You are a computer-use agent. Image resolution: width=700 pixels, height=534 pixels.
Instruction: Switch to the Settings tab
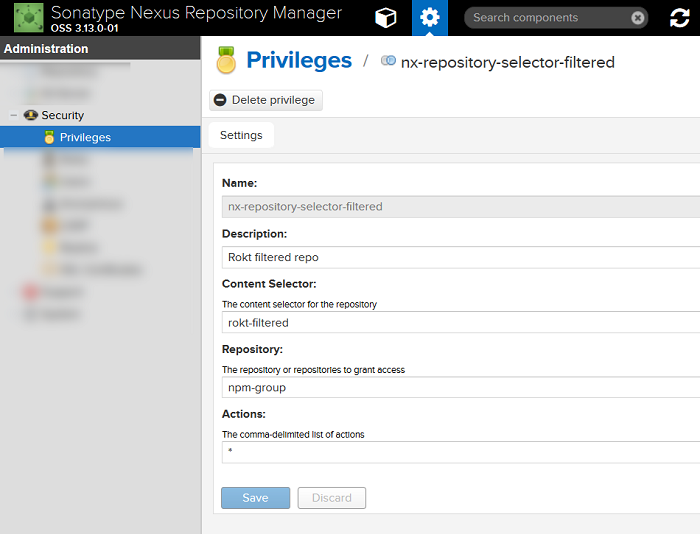(x=241, y=135)
